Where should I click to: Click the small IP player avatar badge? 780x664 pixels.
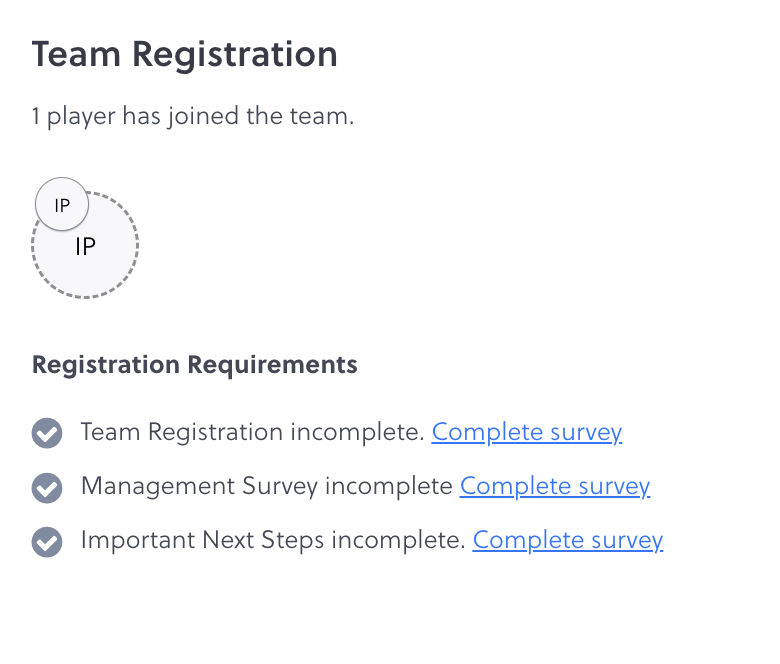click(62, 206)
